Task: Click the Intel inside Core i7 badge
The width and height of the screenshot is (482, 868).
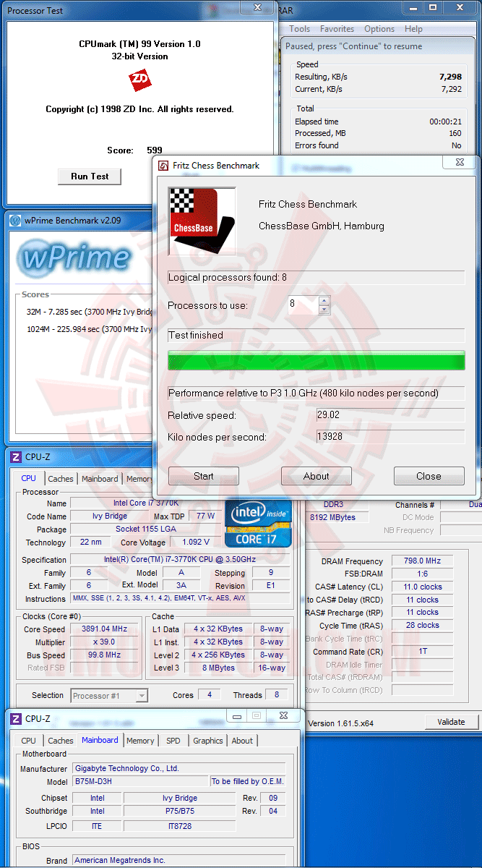Action: 258,522
